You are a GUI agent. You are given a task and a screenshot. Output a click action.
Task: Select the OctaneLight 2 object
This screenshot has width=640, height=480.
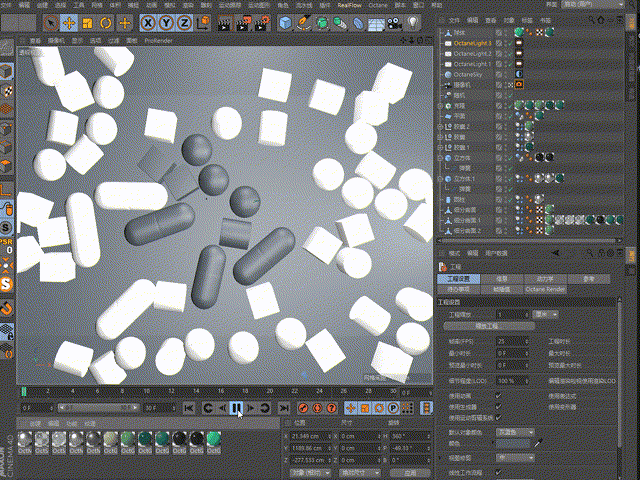click(x=472, y=53)
